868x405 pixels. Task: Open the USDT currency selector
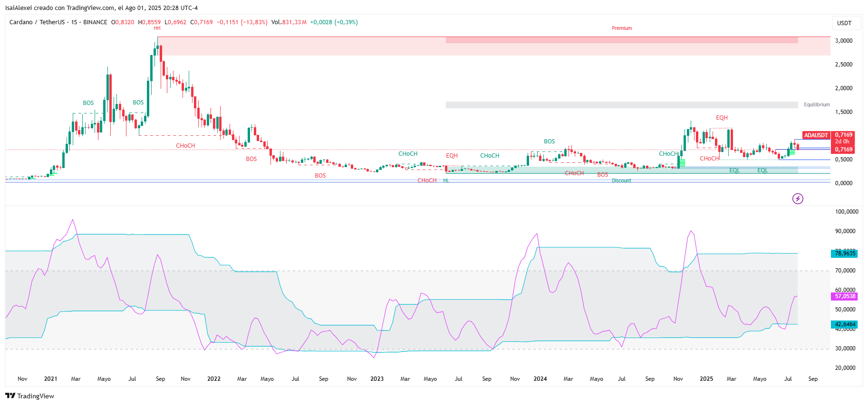[844, 23]
